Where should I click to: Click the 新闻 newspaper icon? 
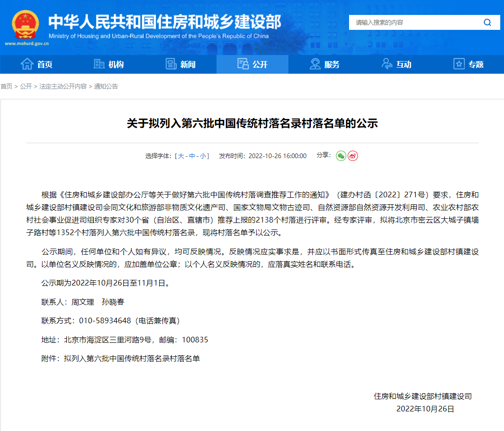click(x=171, y=64)
